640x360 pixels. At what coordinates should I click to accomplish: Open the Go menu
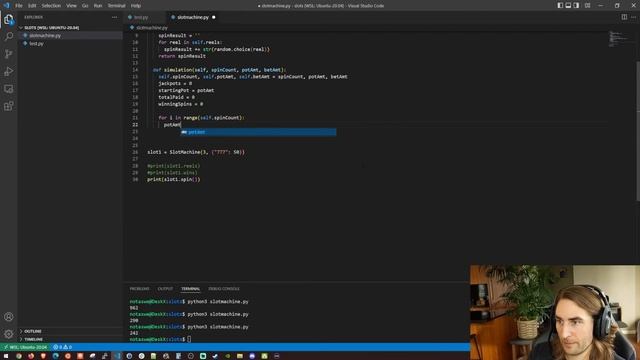85,6
